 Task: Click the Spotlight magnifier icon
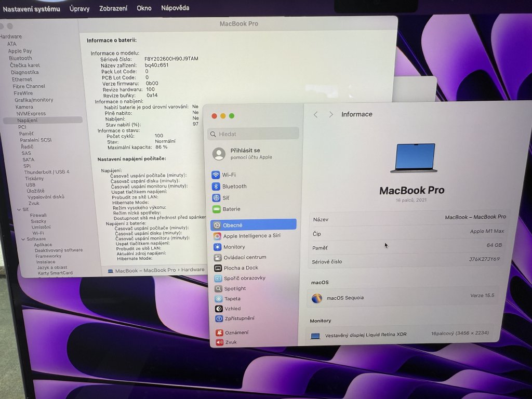click(x=219, y=288)
